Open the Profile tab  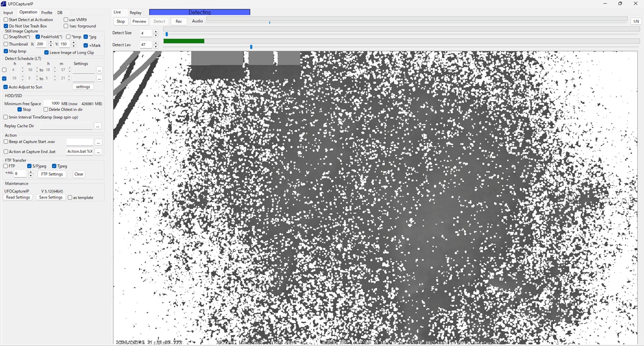(47, 13)
